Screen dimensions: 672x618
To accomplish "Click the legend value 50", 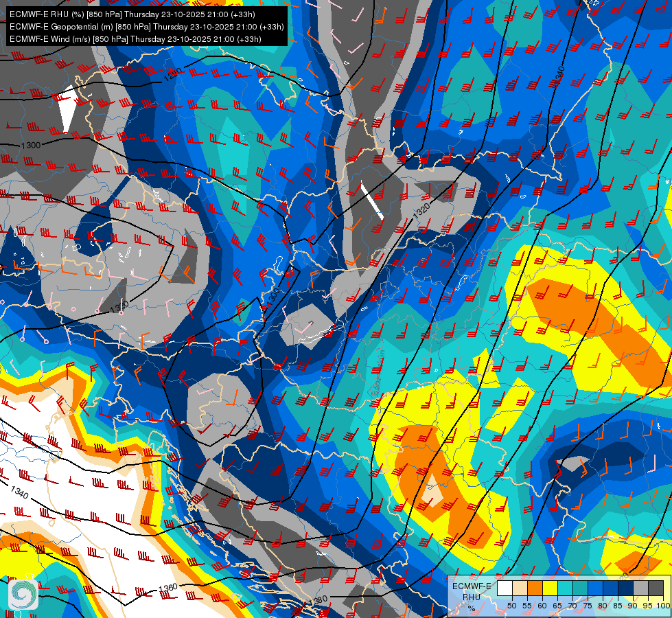I will click(512, 606).
